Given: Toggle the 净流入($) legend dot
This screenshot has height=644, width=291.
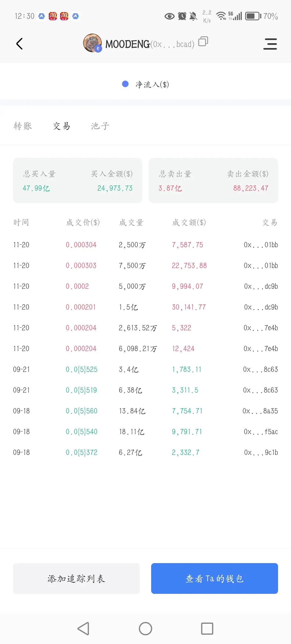Looking at the screenshot, I should pos(125,84).
